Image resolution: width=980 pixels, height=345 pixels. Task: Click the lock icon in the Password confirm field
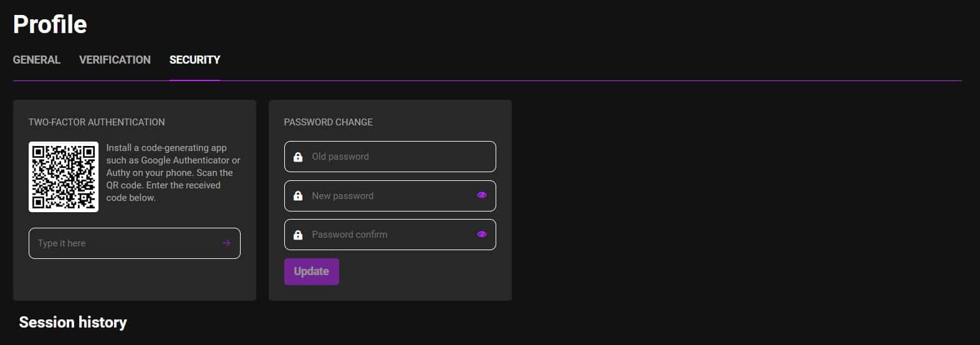click(x=298, y=235)
